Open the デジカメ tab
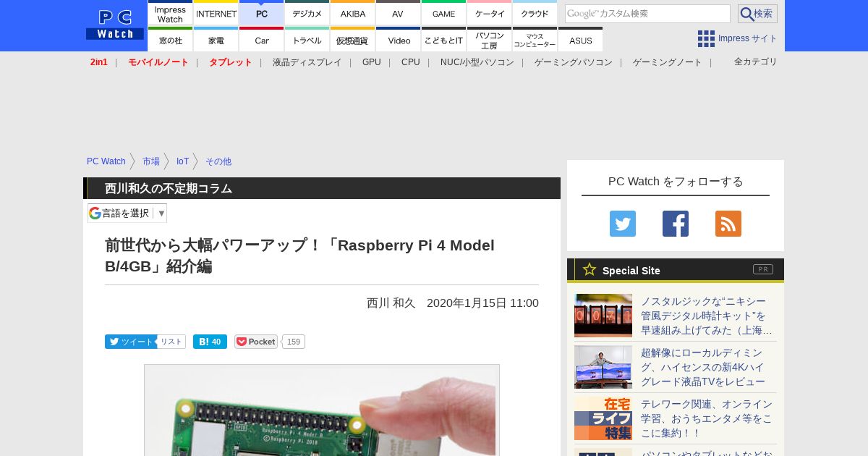This screenshot has height=456, width=868. (307, 12)
